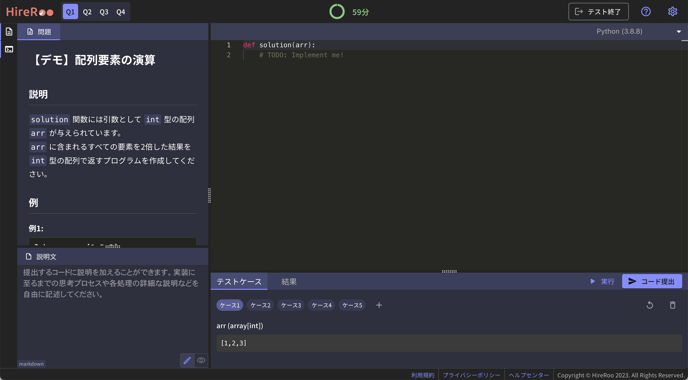Click the vertical splitter handle between panels
The width and height of the screenshot is (688, 380).
(209, 195)
